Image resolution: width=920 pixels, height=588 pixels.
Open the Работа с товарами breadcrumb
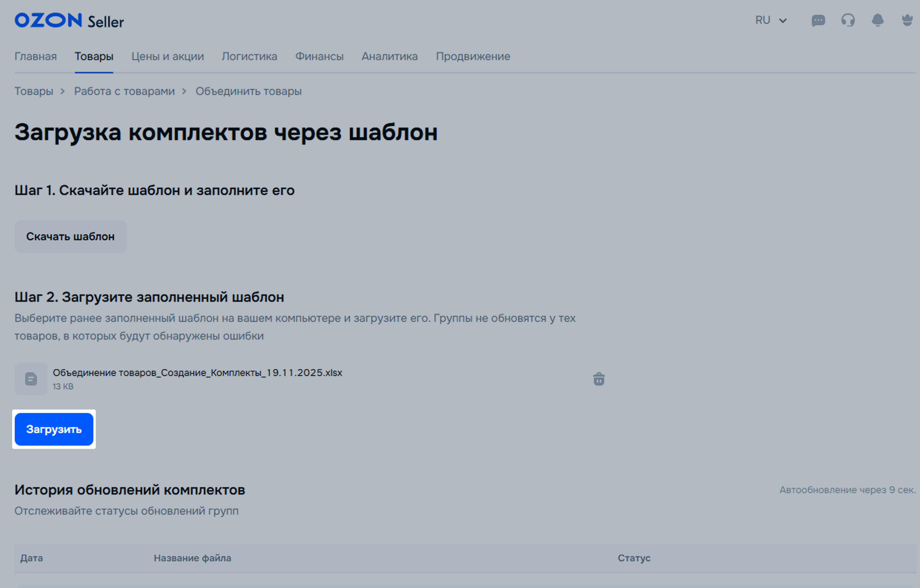pyautogui.click(x=124, y=91)
